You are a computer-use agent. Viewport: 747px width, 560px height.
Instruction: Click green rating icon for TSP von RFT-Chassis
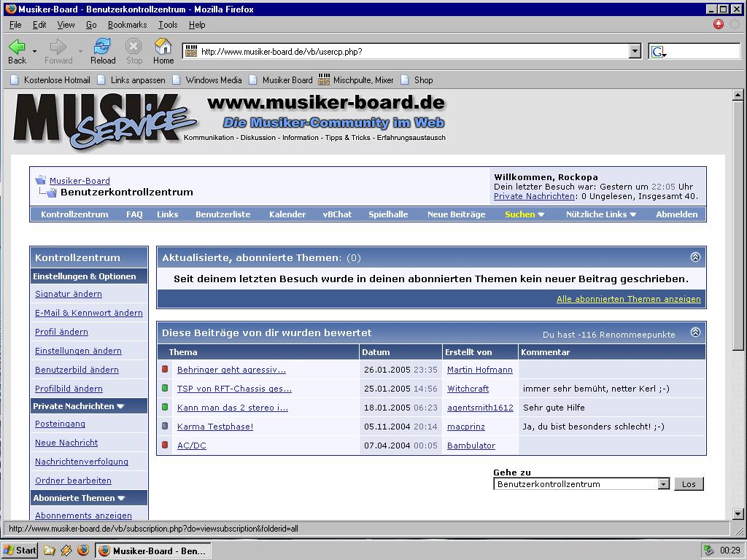click(165, 388)
